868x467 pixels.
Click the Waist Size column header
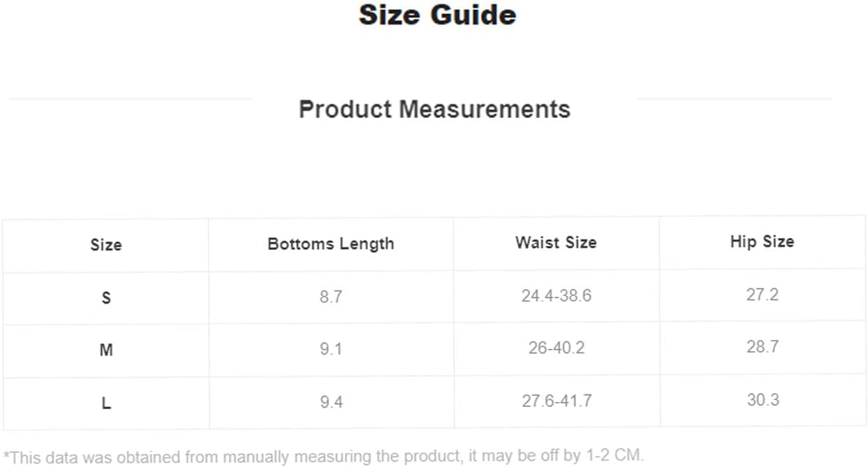pos(556,243)
